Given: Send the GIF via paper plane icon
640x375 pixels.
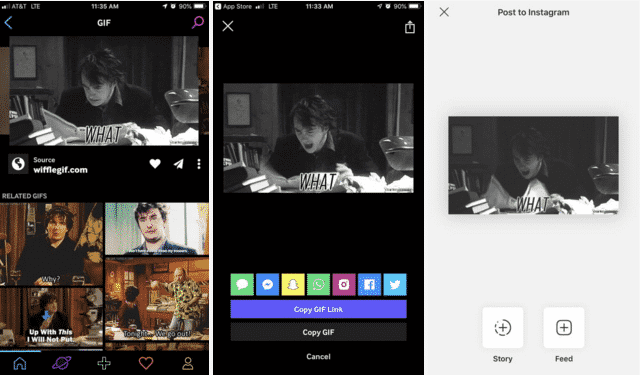Looking at the screenshot, I should [178, 164].
